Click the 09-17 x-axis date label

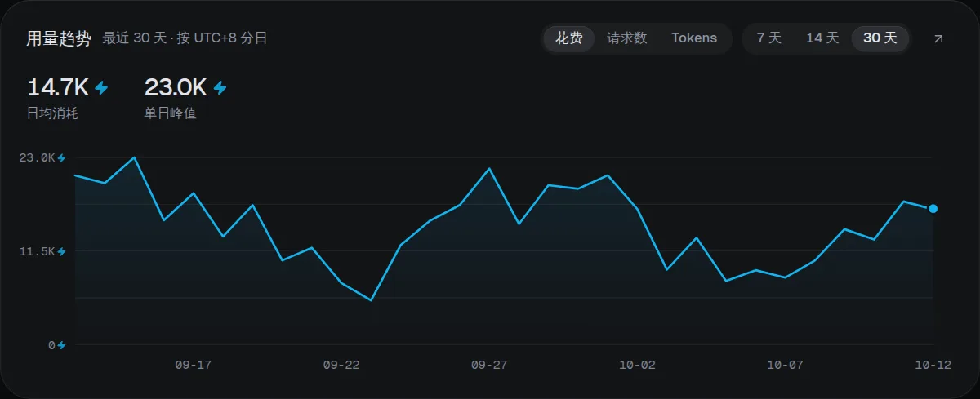point(194,365)
